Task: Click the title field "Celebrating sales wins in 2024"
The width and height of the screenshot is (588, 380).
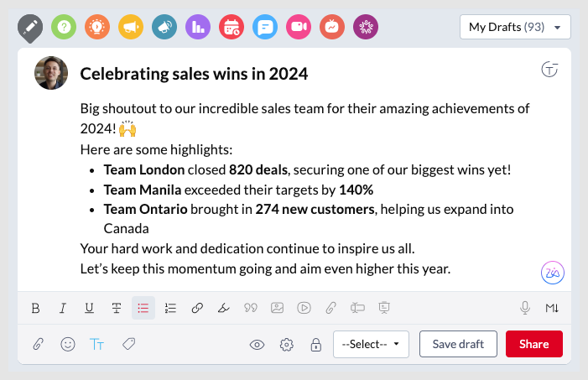Action: point(195,74)
